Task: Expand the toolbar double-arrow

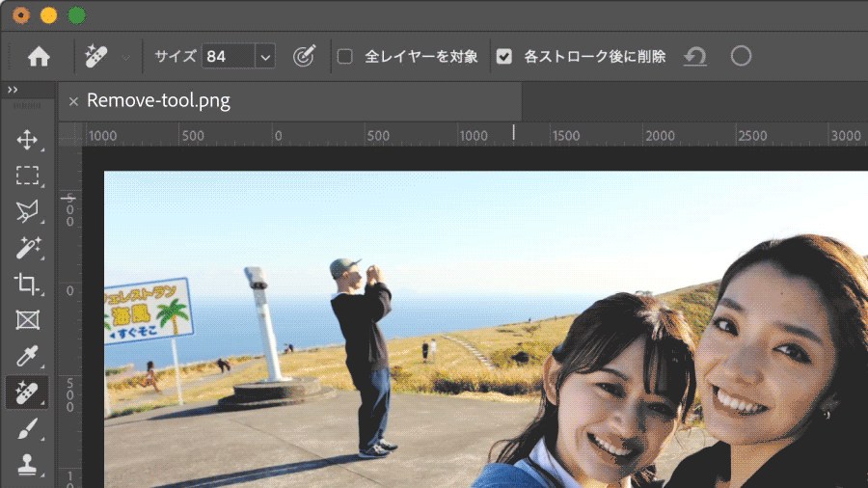Action: [13, 90]
